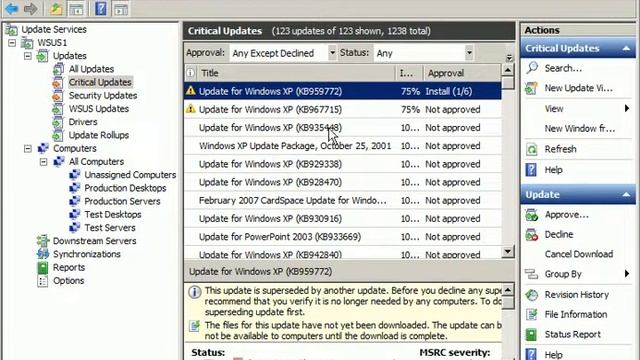Open the Group By submenu arrow
640x360 pixels.
627,273
